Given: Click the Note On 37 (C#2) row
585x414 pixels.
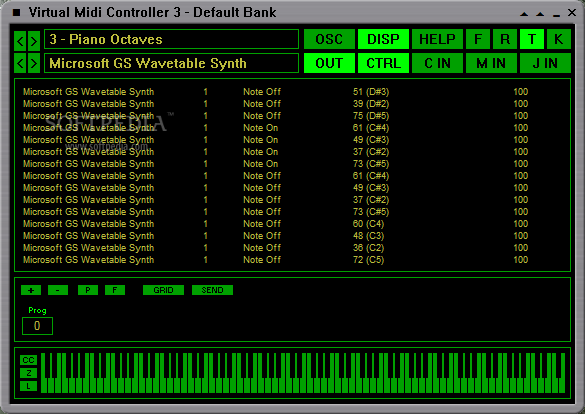Looking at the screenshot, I should click(x=275, y=152).
